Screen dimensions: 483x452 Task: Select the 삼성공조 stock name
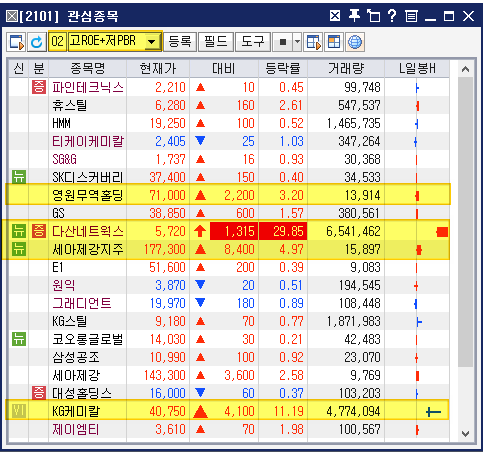[x=76, y=357]
